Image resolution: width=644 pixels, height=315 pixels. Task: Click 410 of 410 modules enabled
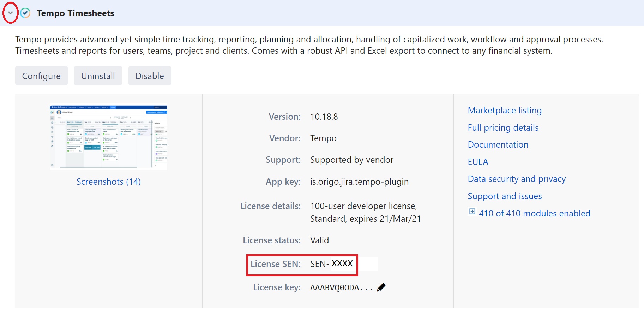point(534,214)
